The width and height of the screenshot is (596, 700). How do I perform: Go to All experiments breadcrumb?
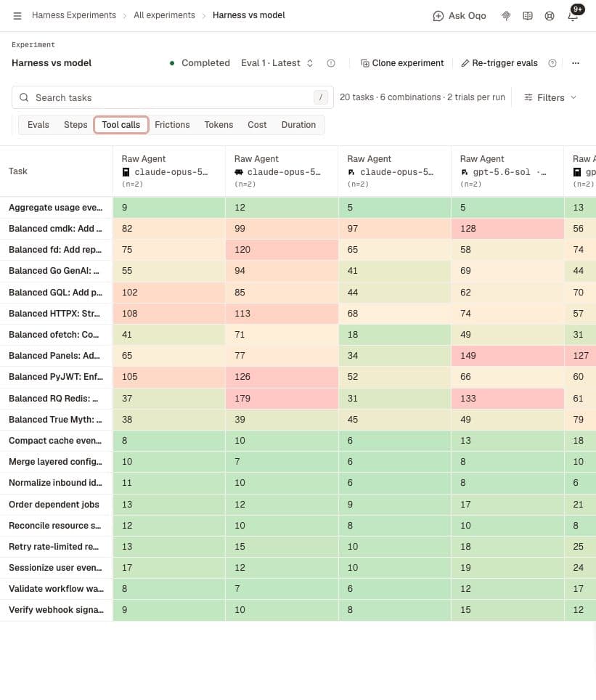click(164, 15)
